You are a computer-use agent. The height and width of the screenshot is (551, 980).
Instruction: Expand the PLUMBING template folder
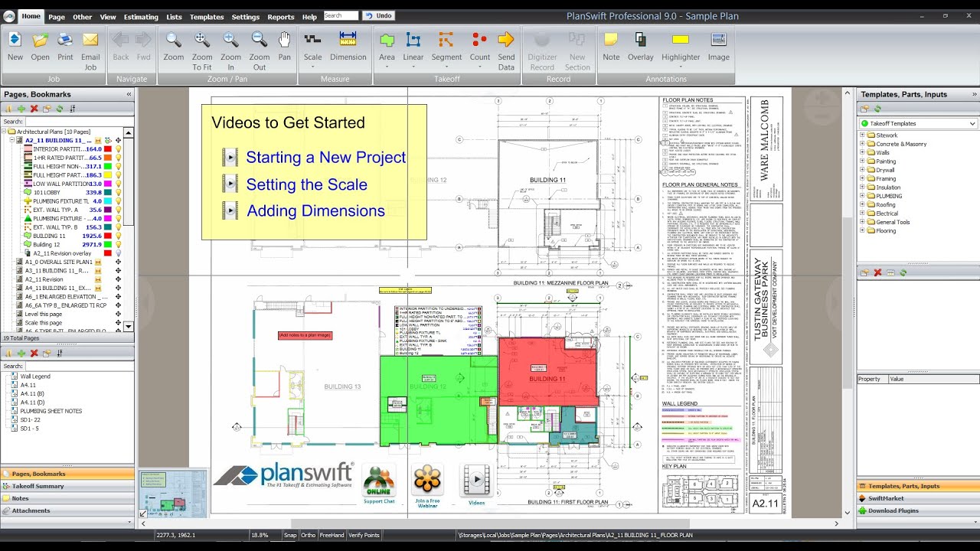click(x=862, y=196)
